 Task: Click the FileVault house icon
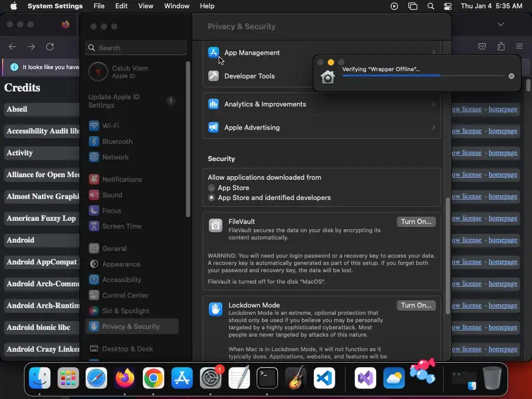click(x=216, y=225)
